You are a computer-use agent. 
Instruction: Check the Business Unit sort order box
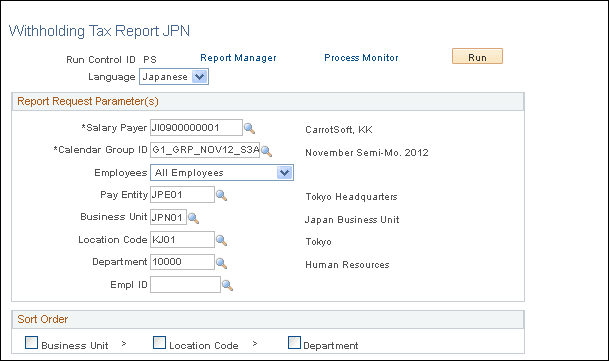(x=31, y=343)
